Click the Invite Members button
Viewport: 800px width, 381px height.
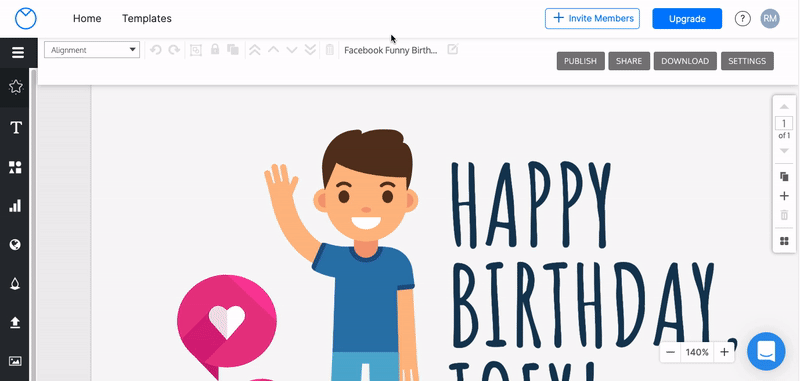[x=592, y=18]
